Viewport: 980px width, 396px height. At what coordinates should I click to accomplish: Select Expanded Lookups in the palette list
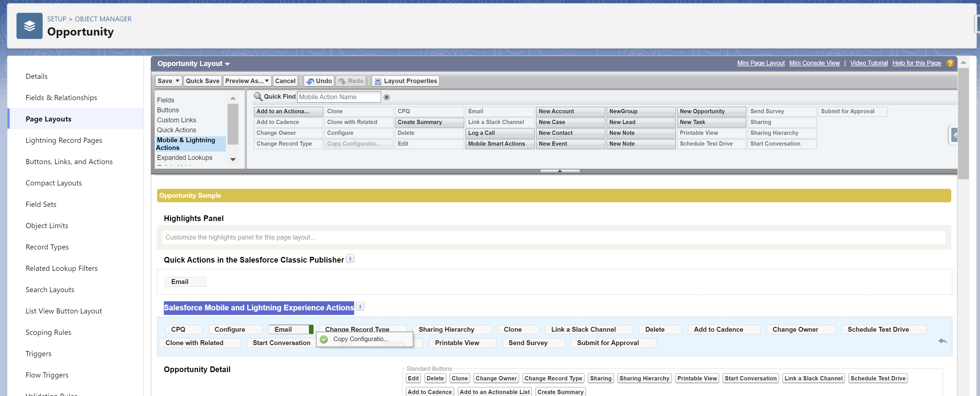pyautogui.click(x=185, y=158)
